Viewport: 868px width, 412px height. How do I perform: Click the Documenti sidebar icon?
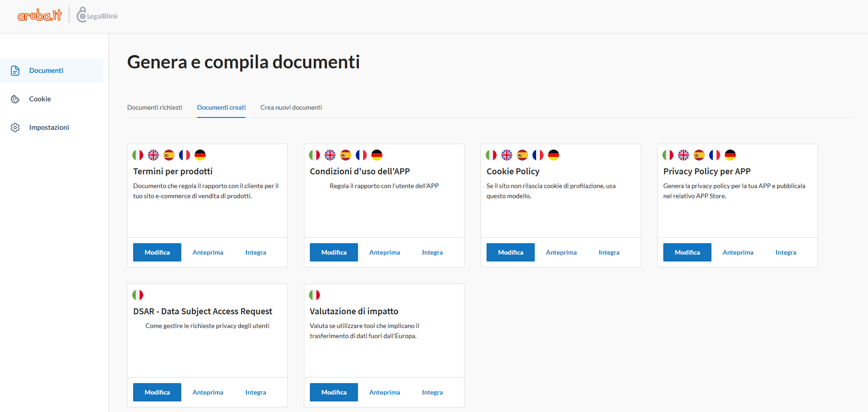[15, 71]
